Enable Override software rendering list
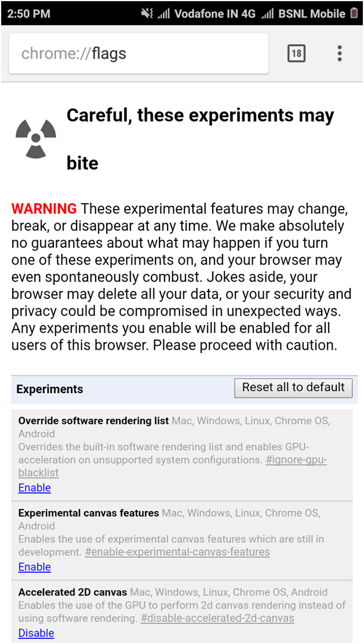The width and height of the screenshot is (364, 644). pyautogui.click(x=34, y=488)
